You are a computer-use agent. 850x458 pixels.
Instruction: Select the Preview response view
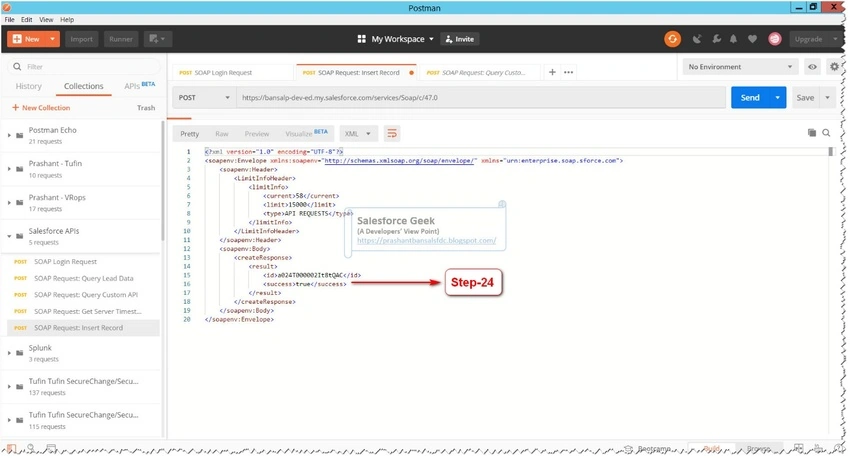pos(256,133)
